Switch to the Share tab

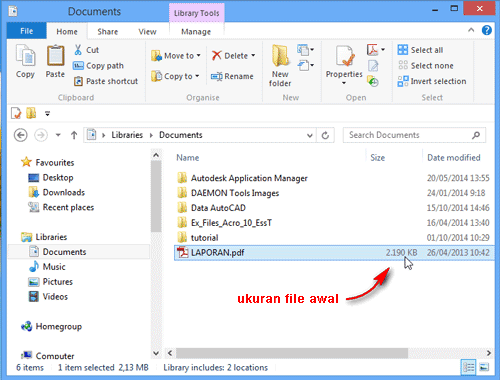click(x=108, y=32)
